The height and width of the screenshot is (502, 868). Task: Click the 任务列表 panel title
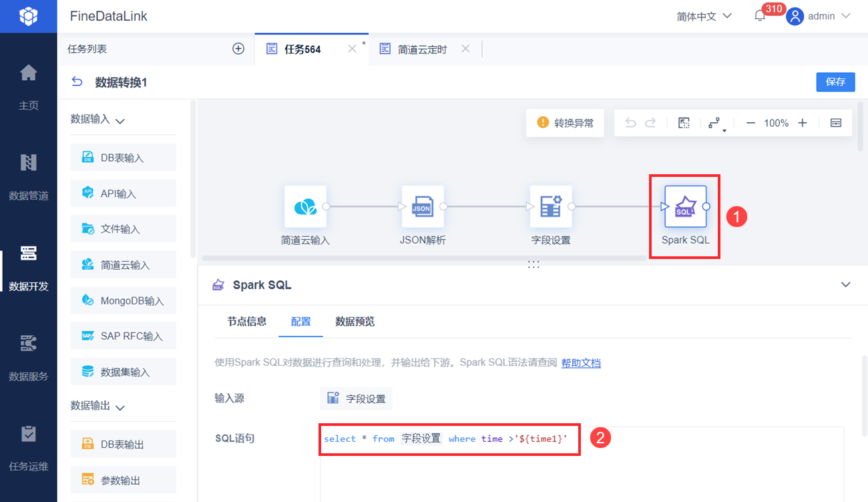click(x=87, y=49)
